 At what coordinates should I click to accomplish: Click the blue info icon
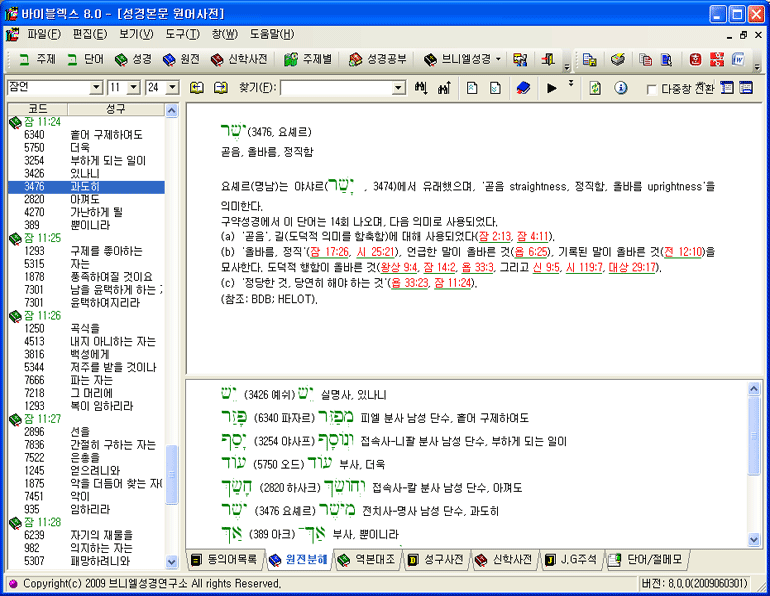point(621,88)
